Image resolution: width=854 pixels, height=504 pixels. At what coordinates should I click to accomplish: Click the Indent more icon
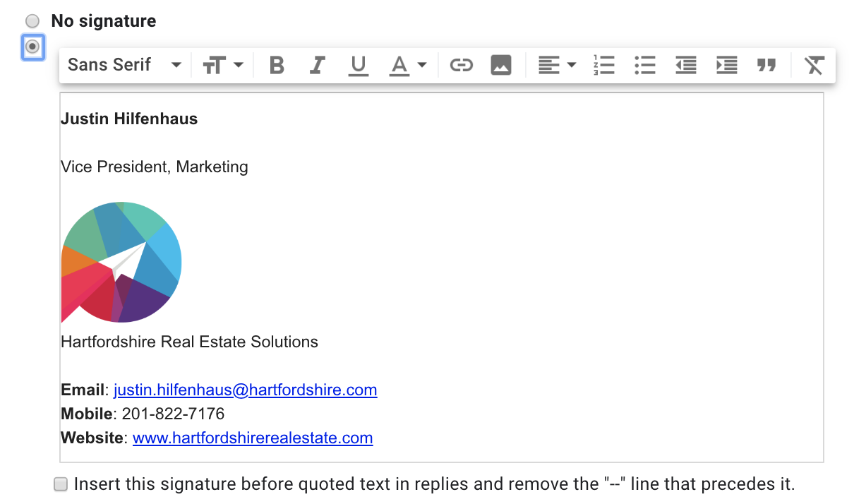coord(726,64)
